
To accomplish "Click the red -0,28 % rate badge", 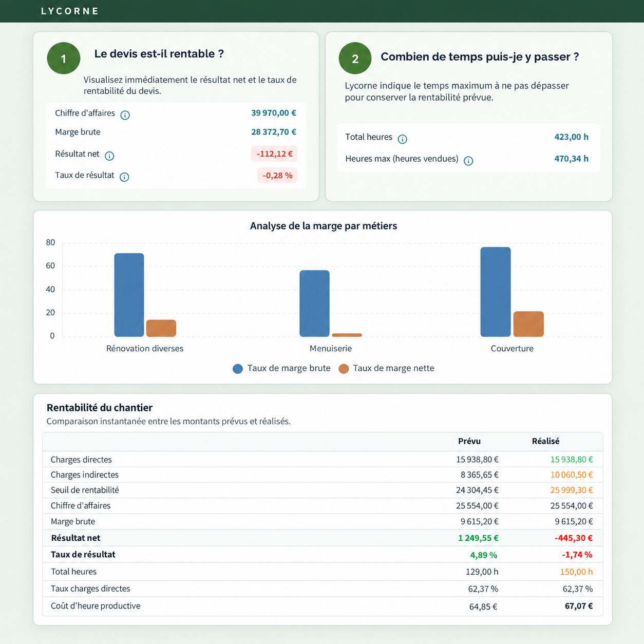I will 277,176.
